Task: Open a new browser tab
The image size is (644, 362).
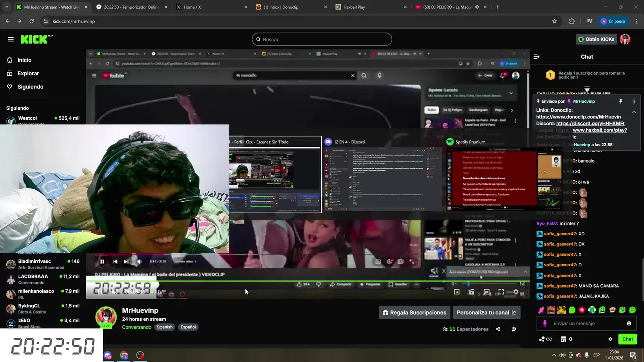Action: (x=497, y=7)
